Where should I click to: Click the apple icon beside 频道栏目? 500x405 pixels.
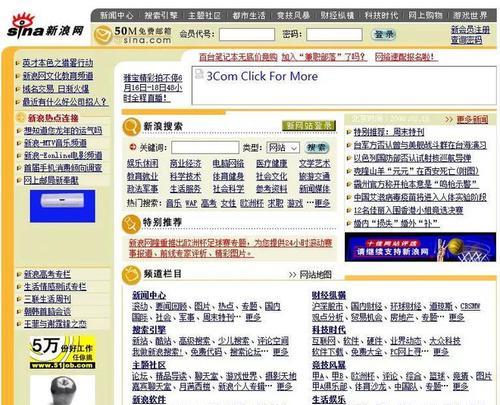pos(131,275)
